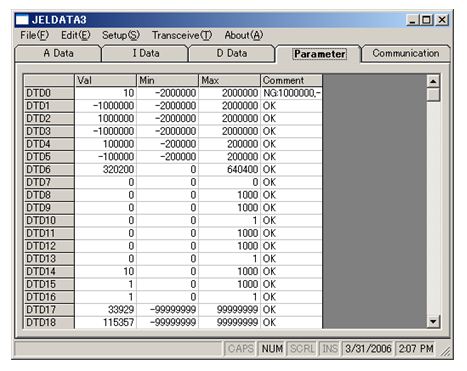Select the DTD12 row header
The width and height of the screenshot is (467, 371).
pyautogui.click(x=49, y=246)
